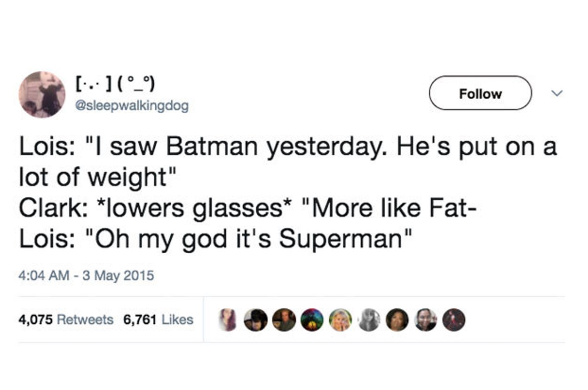Screen dimensions: 588x390
Task: Click the liker avatar right of the grayscale one
Action: pyautogui.click(x=397, y=320)
